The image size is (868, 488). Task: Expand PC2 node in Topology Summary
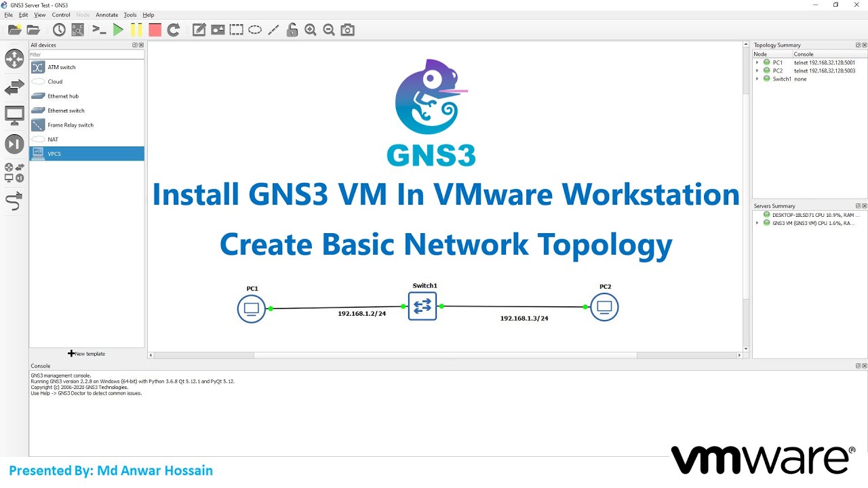[x=757, y=70]
